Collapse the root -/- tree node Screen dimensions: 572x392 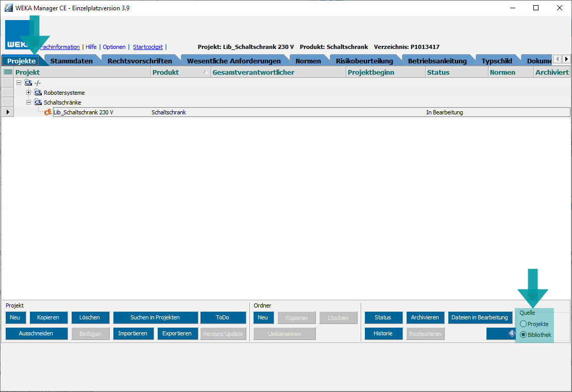(19, 83)
